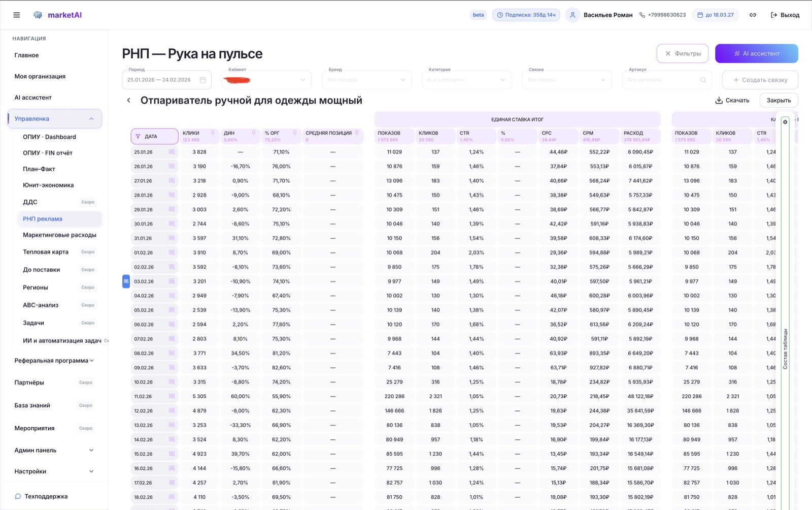Viewport: 812px width, 510px height.
Task: Click the user avatar icon beside Васильев Роман
Action: click(572, 15)
